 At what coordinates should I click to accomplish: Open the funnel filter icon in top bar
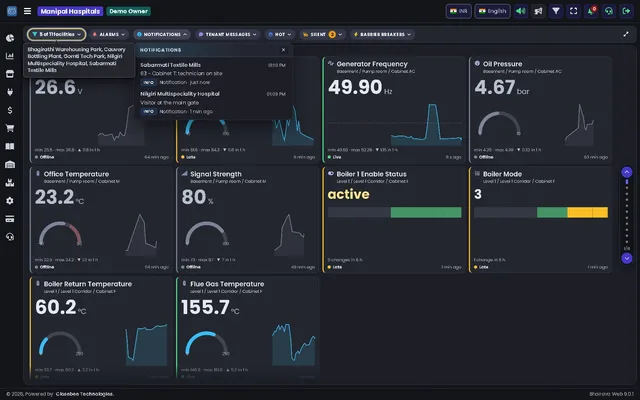(556, 11)
